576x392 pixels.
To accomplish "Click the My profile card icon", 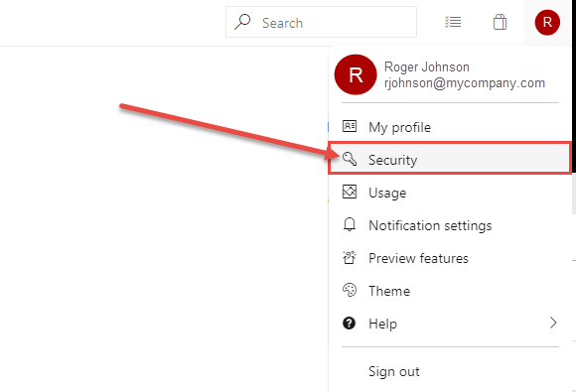I will (x=350, y=126).
